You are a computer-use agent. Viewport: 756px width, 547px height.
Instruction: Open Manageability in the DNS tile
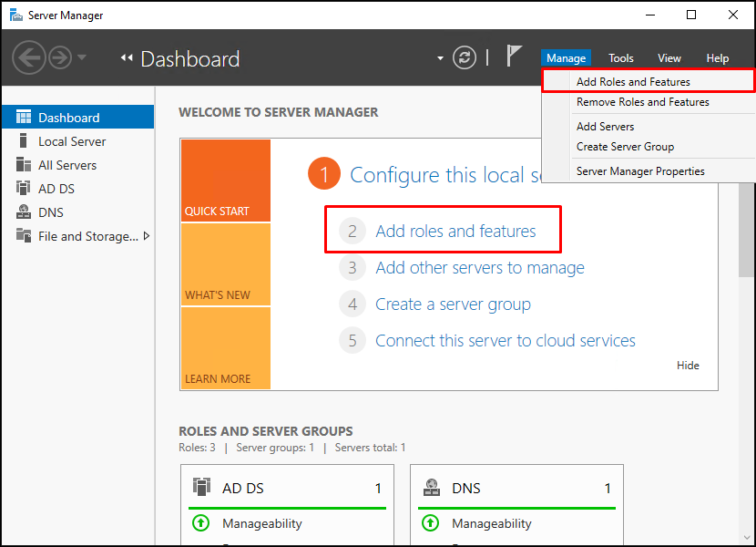pos(491,523)
